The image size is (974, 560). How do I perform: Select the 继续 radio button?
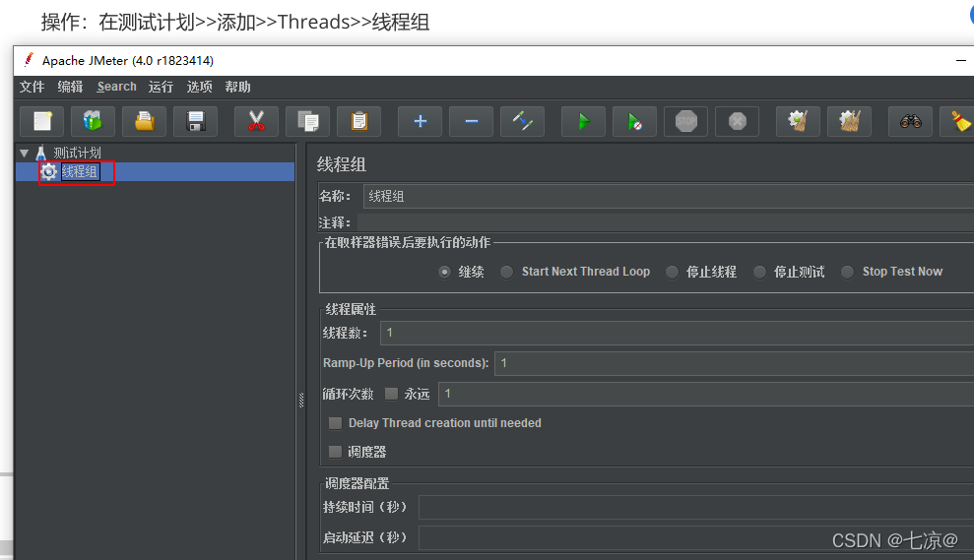(x=444, y=272)
